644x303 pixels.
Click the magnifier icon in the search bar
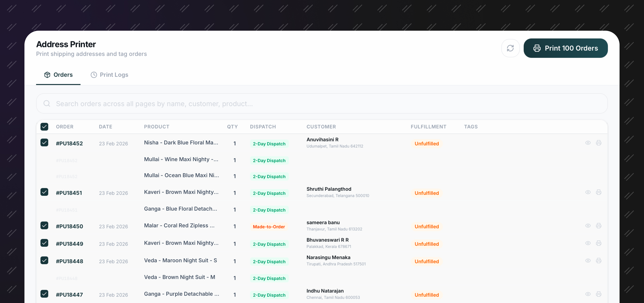[x=47, y=103]
